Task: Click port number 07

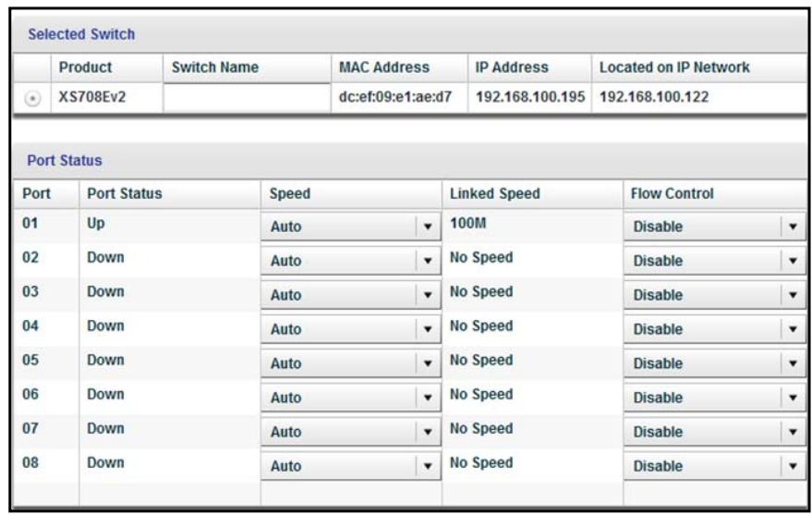Action: click(30, 428)
